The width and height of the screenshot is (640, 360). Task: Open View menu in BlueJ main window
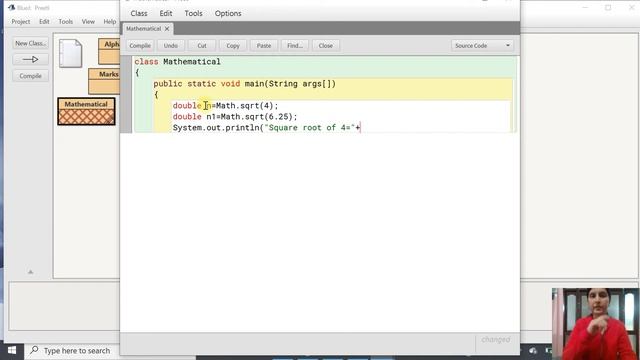tap(88, 22)
